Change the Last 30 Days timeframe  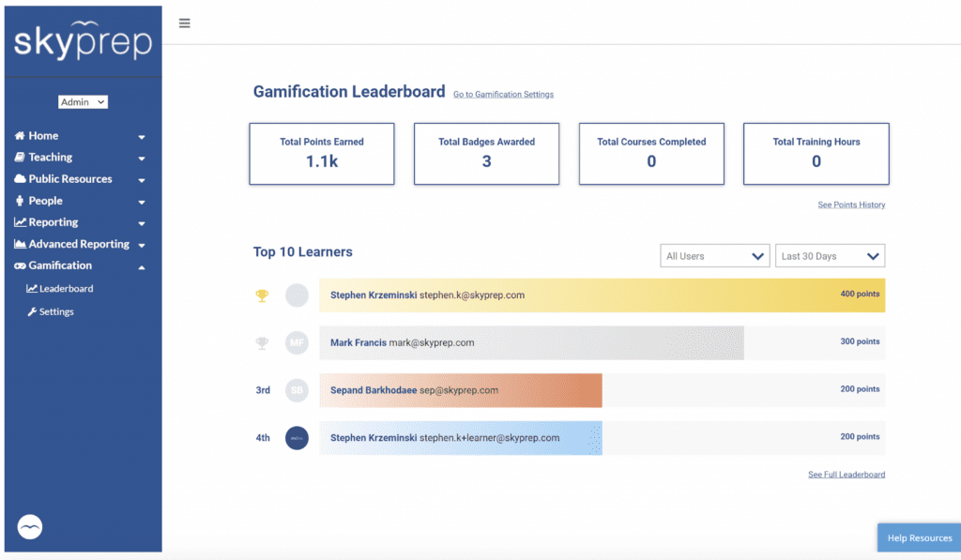coord(830,255)
